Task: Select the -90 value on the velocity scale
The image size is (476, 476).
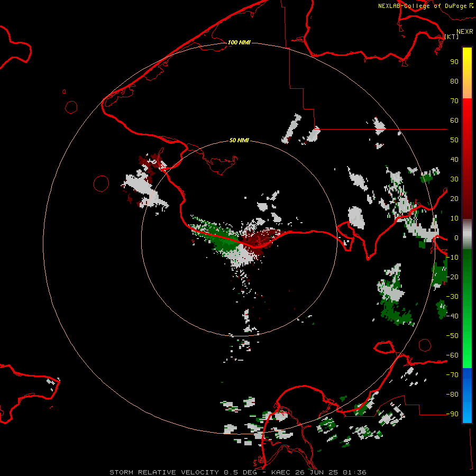Action: (452, 414)
